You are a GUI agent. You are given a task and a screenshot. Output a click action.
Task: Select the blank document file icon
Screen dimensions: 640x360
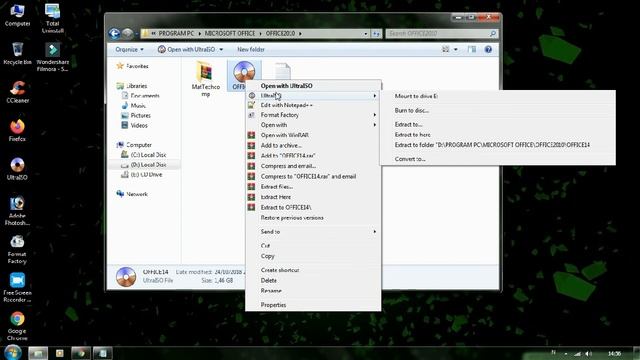(282, 71)
